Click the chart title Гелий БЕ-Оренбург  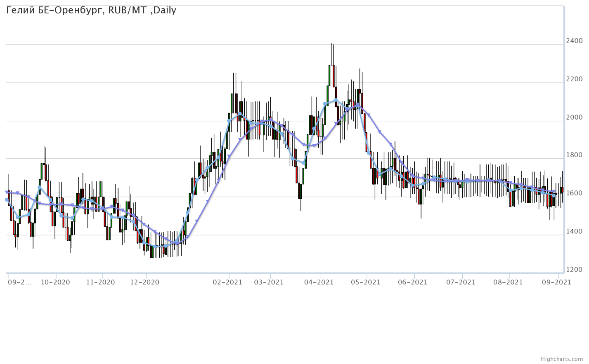(x=91, y=10)
